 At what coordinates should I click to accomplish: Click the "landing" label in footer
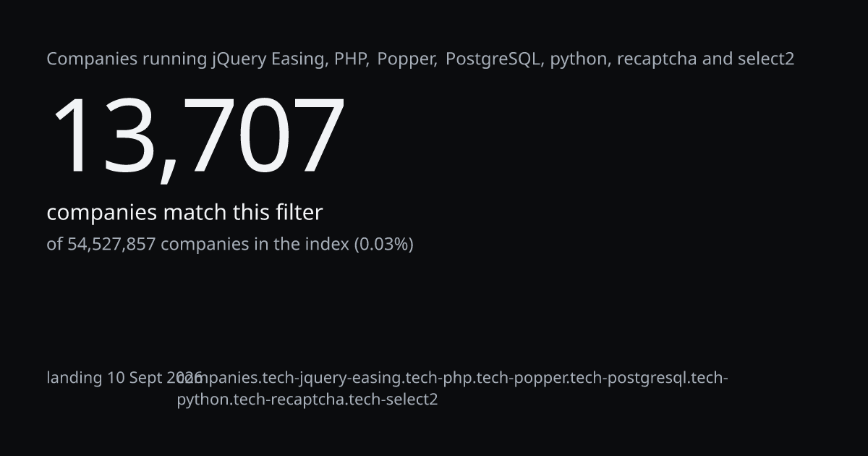(75, 378)
